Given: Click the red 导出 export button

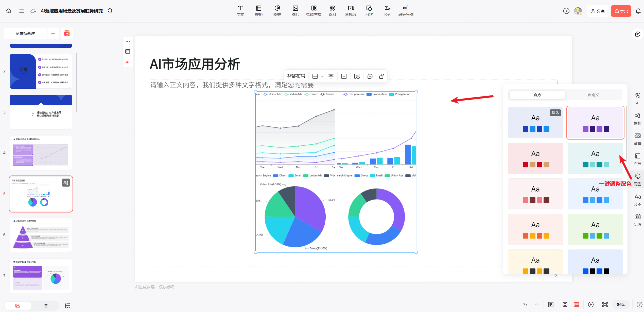Looking at the screenshot, I should pos(621,11).
